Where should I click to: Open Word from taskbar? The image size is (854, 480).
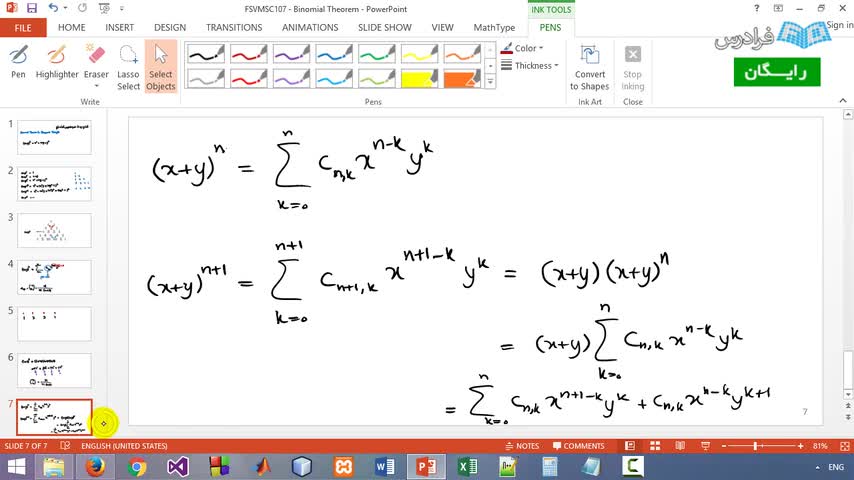click(x=385, y=467)
